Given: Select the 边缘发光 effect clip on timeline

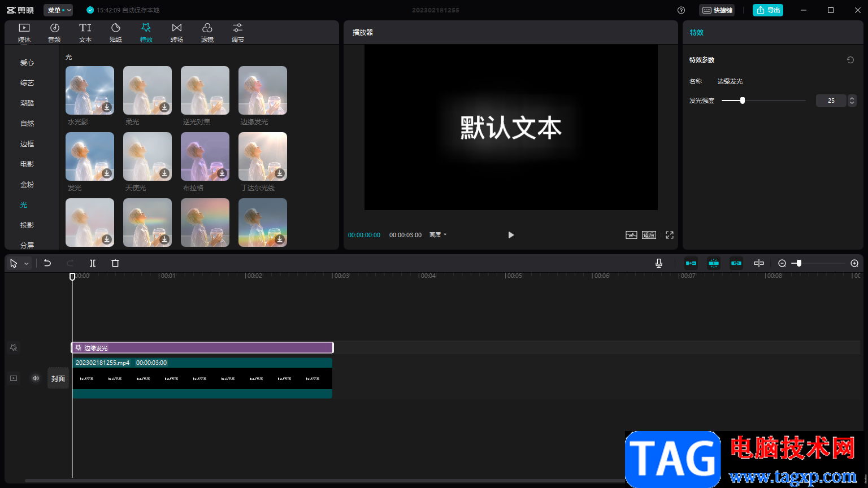Looking at the screenshot, I should point(202,348).
